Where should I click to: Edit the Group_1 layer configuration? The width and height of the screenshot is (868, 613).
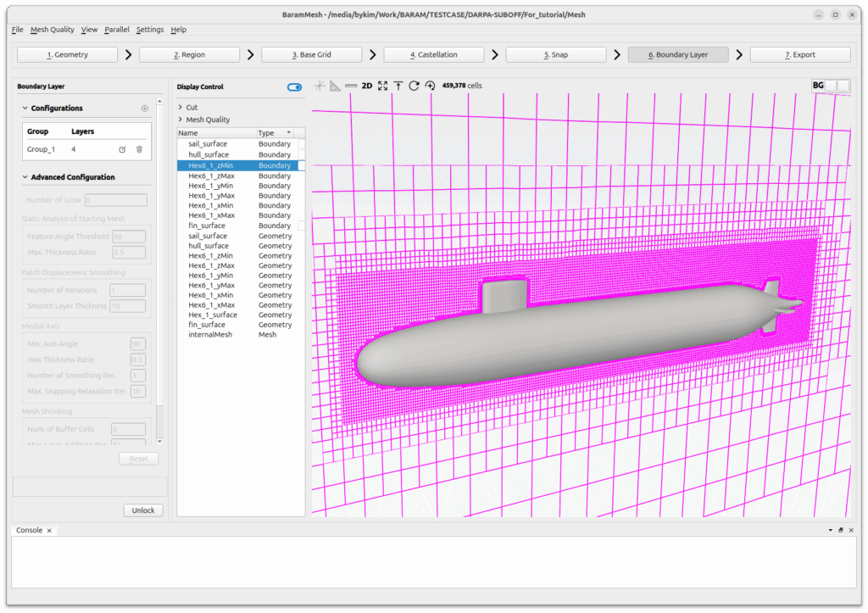pyautogui.click(x=122, y=149)
